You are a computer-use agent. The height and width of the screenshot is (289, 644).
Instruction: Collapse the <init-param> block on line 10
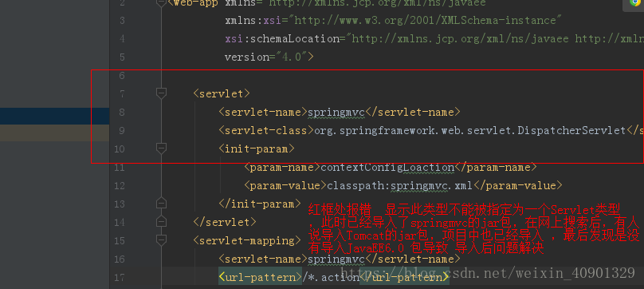162,148
